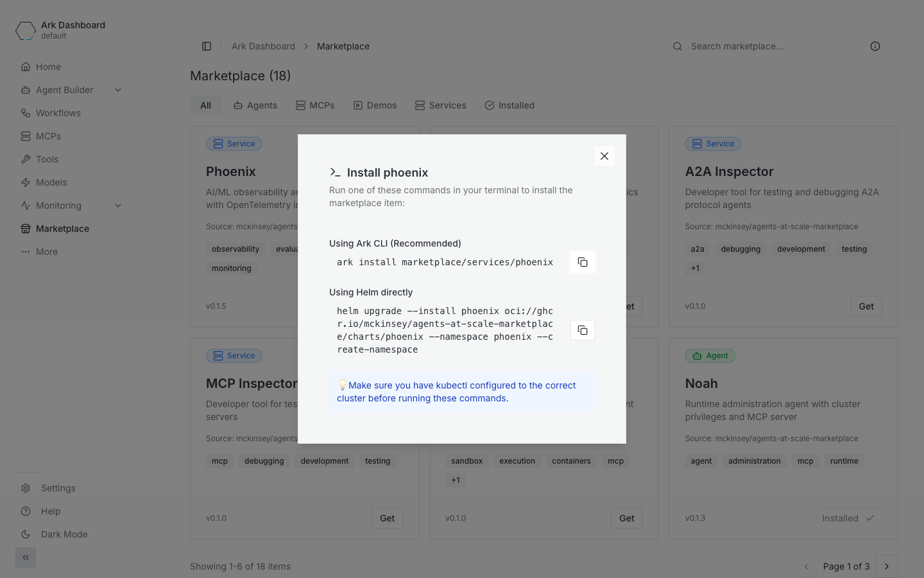The height and width of the screenshot is (578, 924).
Task: Open Settings in the sidebar
Action: [72, 488]
